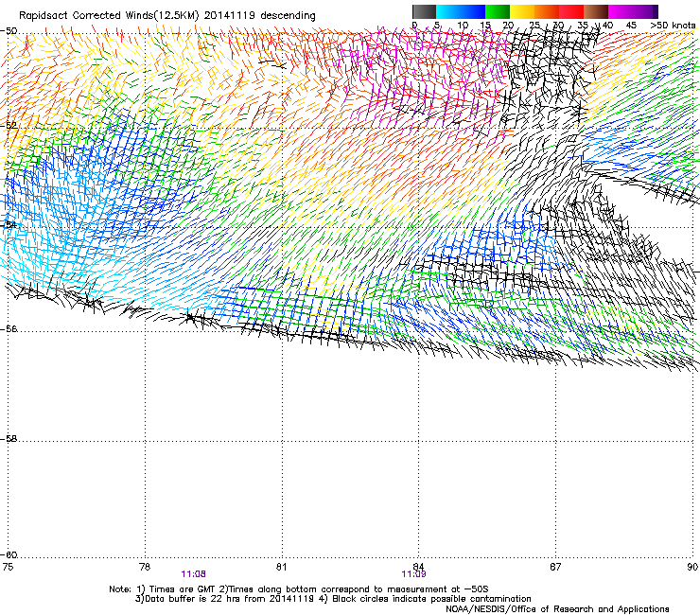Click the '-60' latitude axis label
Viewport: 700px width, 615px height.
(x=9, y=555)
